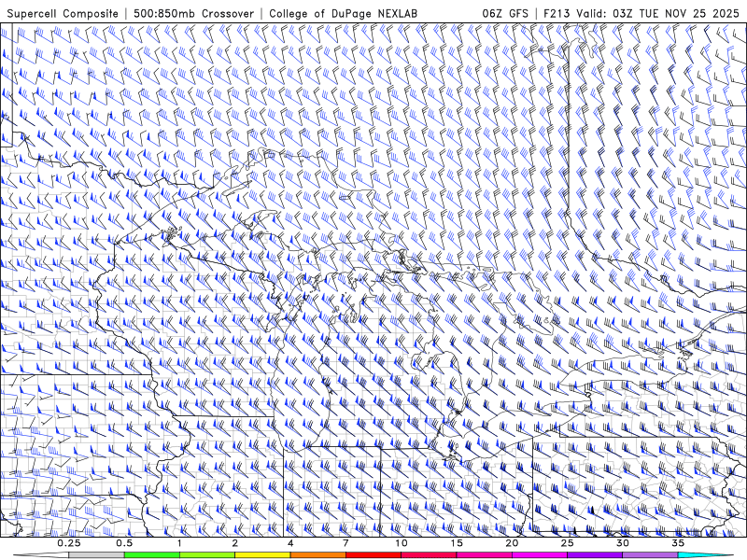Click the colorbar value label 15
This screenshot has width=747, height=560.
(x=457, y=543)
